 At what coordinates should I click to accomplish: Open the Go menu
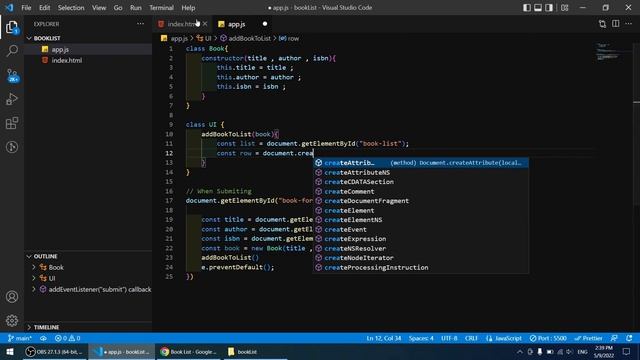[118, 7]
